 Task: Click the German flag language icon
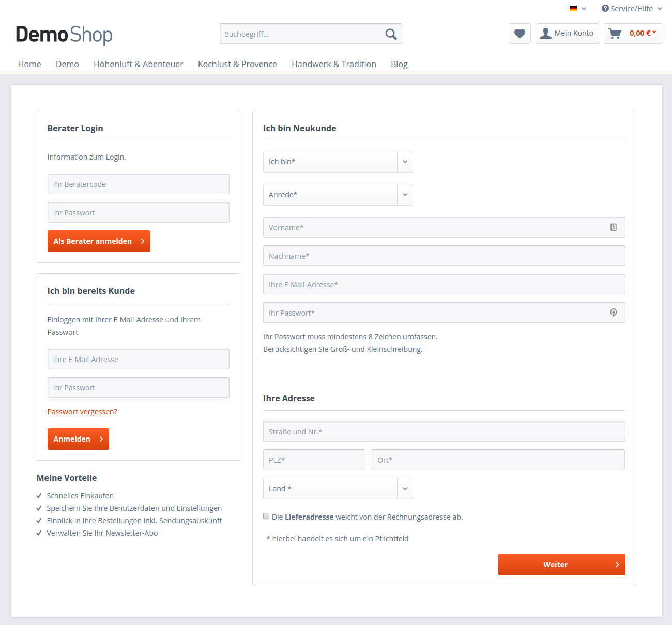pos(573,9)
